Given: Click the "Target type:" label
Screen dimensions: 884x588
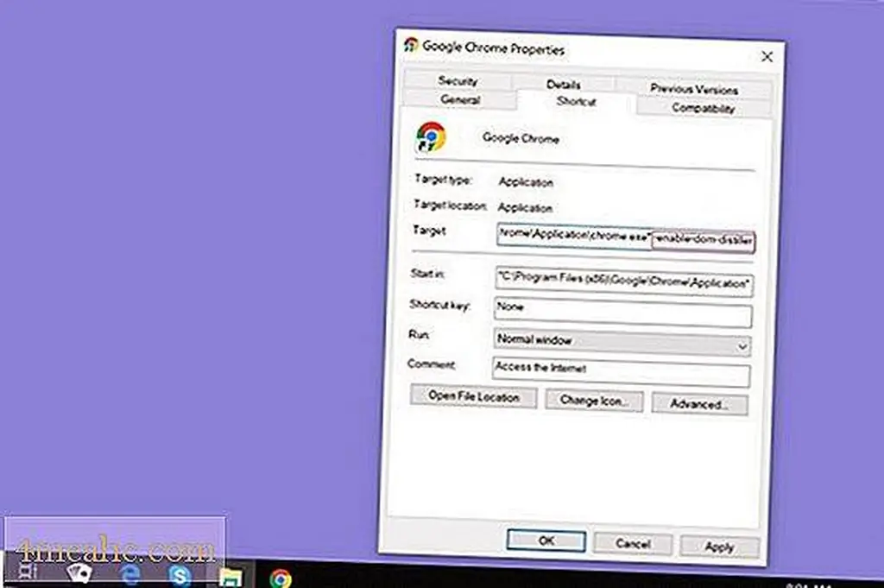Looking at the screenshot, I should [x=443, y=180].
